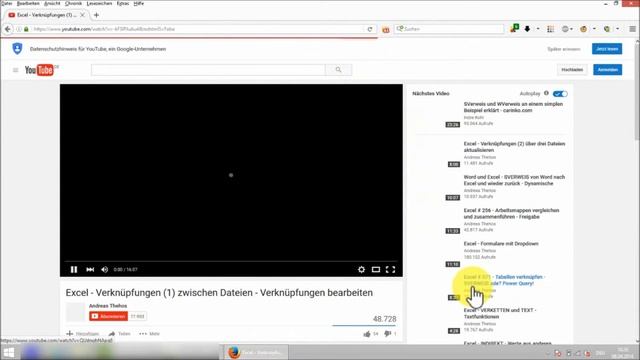Open video Excel - VERKETTEN und TEXT

[x=500, y=313]
